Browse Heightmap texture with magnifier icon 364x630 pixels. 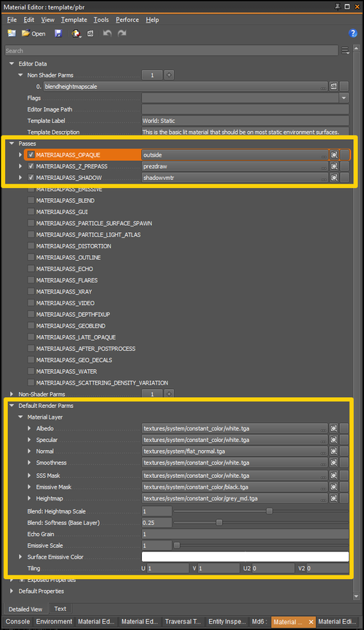tap(334, 498)
